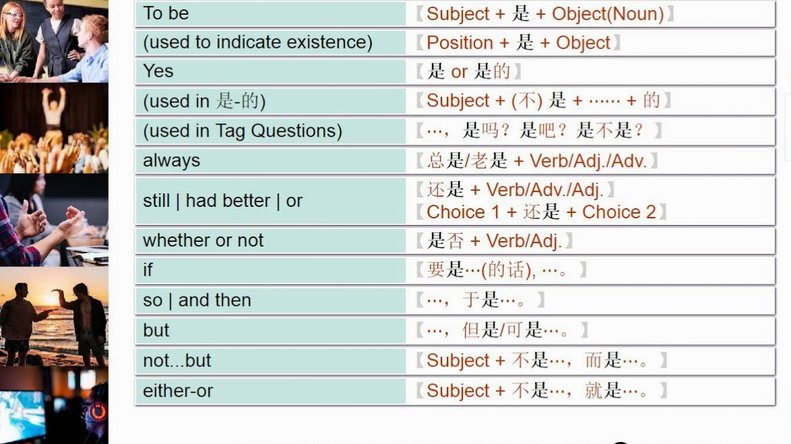Screen dimensions: 791x444
Task: Click the 'always' row label
Action: (270, 161)
